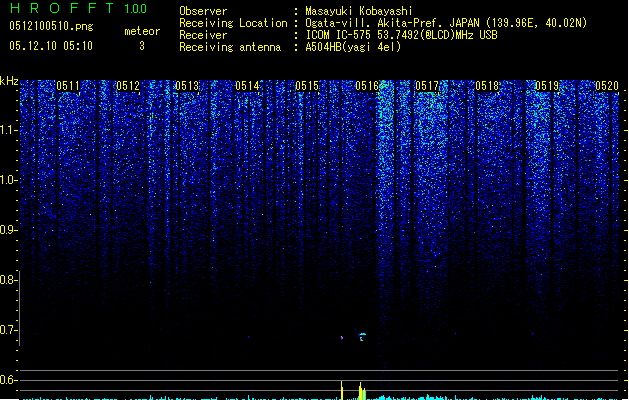Click the location text Ogata-vill. Akita-Pref. JAPAN
This screenshot has height=400, width=629.
click(392, 23)
